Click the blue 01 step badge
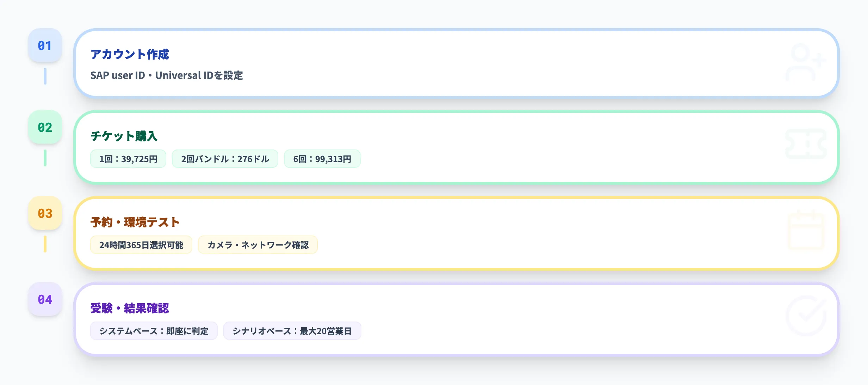Viewport: 868px width, 385px height. tap(45, 45)
